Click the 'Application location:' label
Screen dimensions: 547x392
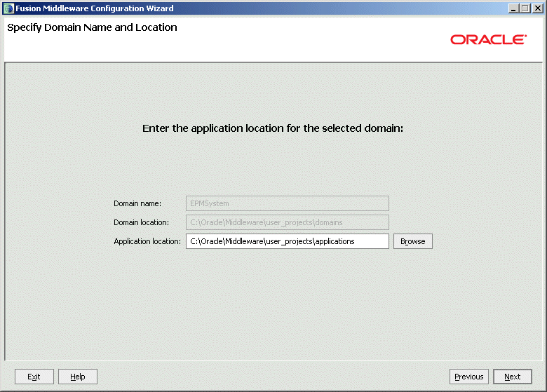click(x=147, y=241)
